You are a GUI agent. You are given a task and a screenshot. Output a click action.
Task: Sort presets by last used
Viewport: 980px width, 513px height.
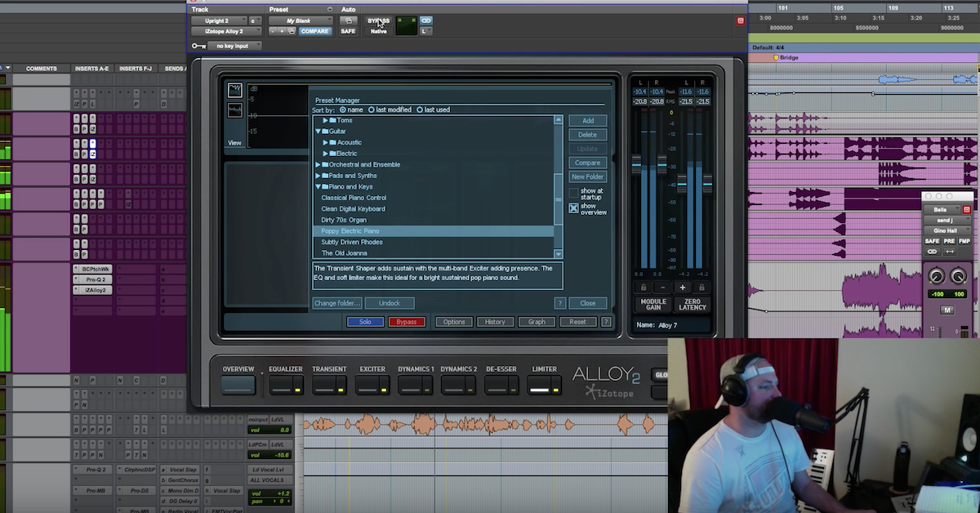(x=420, y=109)
